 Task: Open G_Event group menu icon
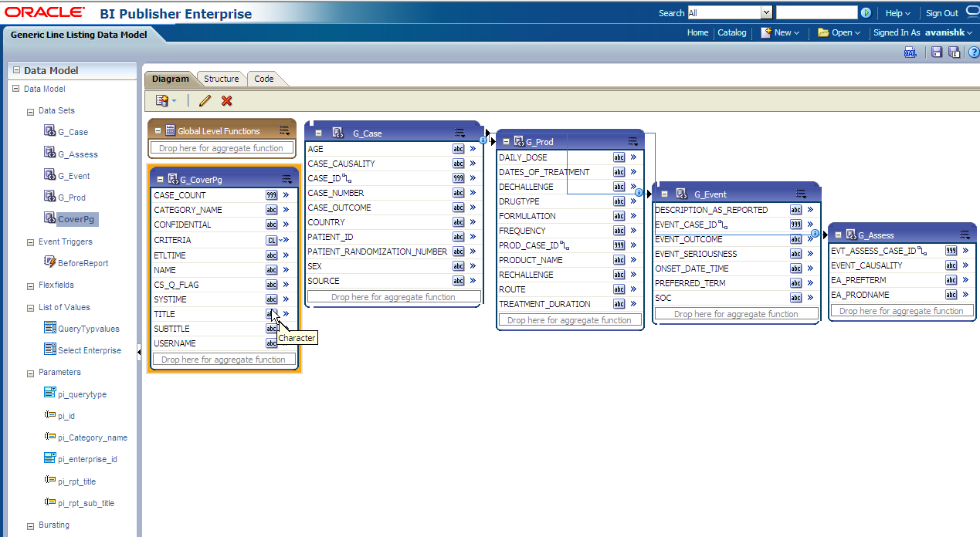(802, 194)
